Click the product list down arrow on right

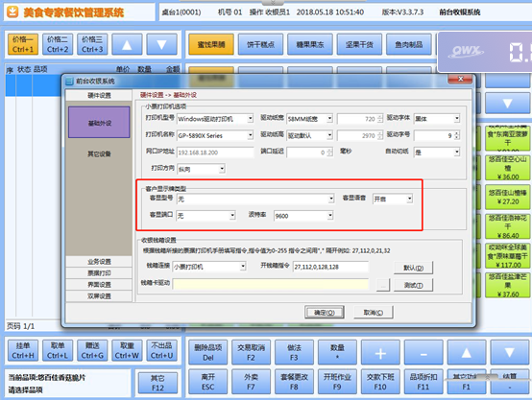(507, 103)
